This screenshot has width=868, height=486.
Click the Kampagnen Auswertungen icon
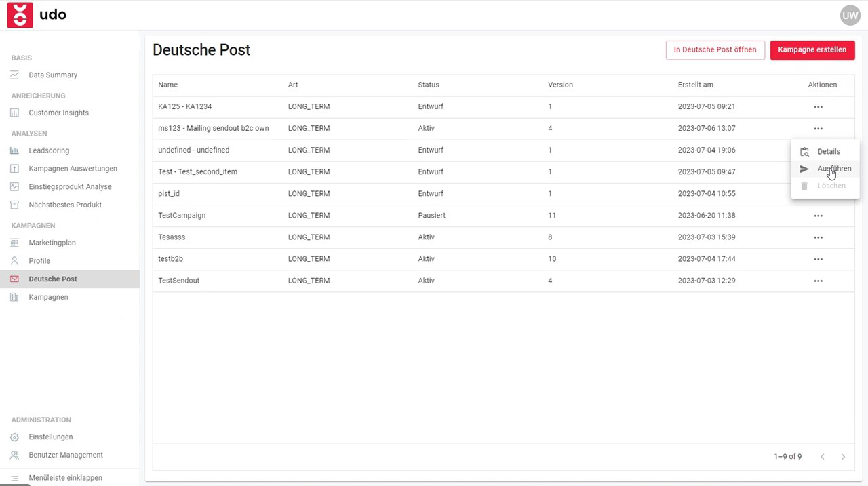14,169
